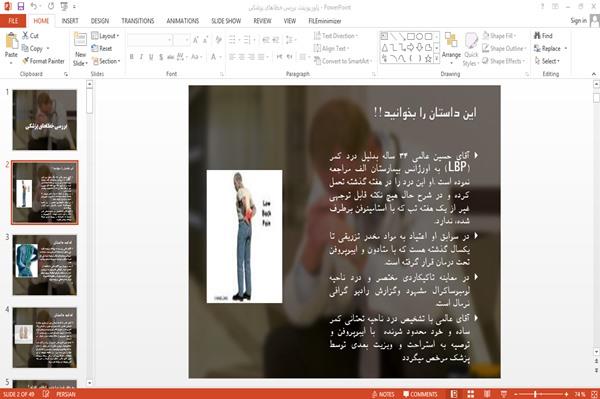This screenshot has height=399, width=600.
Task: Click Decrease Font Size icon
Action: [x=206, y=40]
